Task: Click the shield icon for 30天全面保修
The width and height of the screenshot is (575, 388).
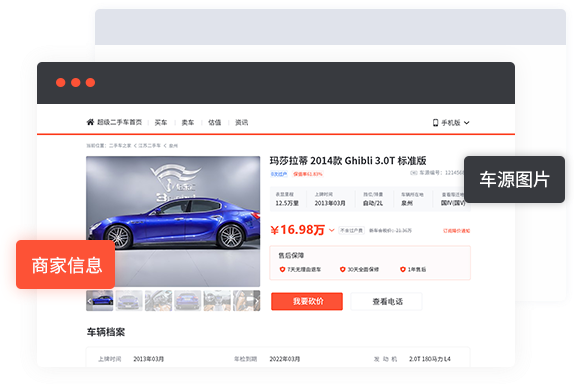Action: 343,269
